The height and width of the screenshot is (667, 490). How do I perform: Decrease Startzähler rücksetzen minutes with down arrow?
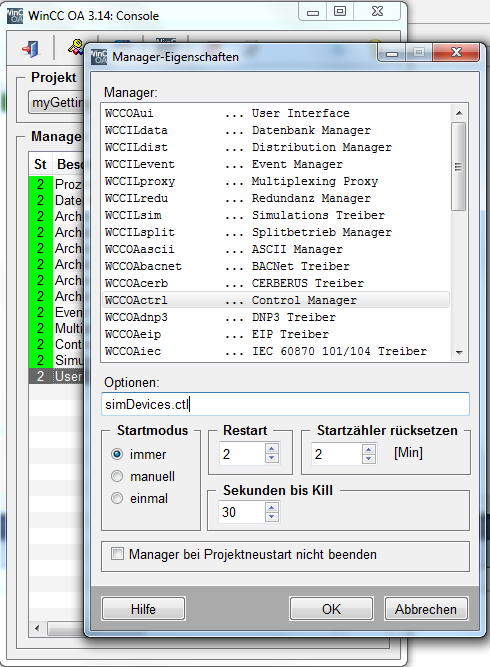[369, 459]
